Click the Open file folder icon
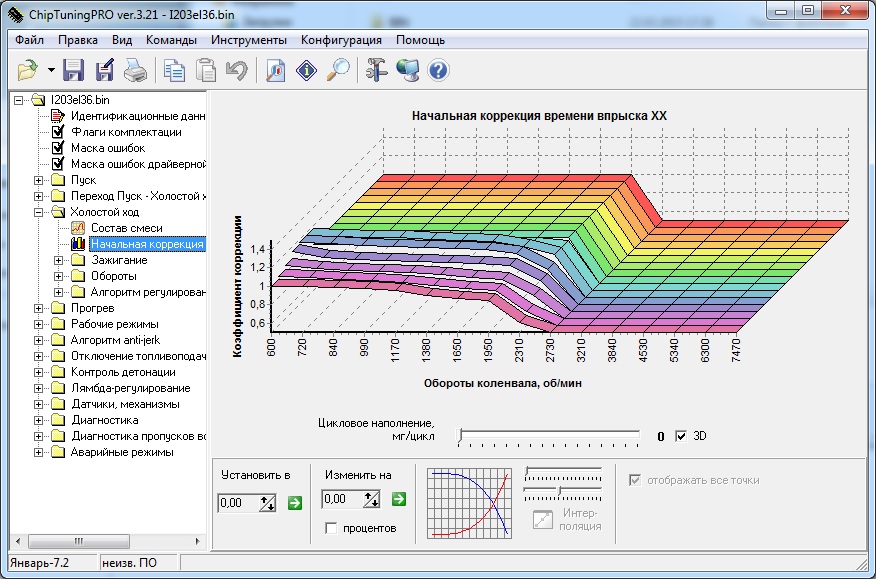This screenshot has width=876, height=579. coord(28,70)
